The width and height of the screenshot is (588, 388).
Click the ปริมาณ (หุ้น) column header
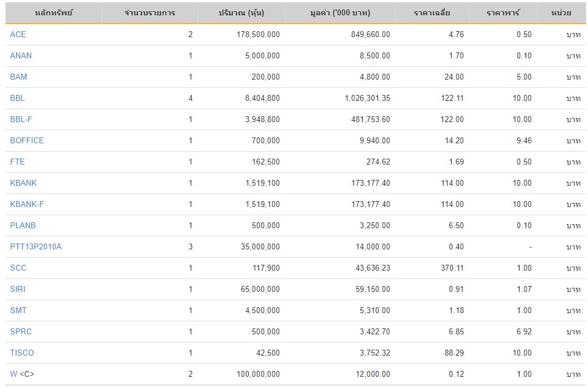pyautogui.click(x=241, y=13)
